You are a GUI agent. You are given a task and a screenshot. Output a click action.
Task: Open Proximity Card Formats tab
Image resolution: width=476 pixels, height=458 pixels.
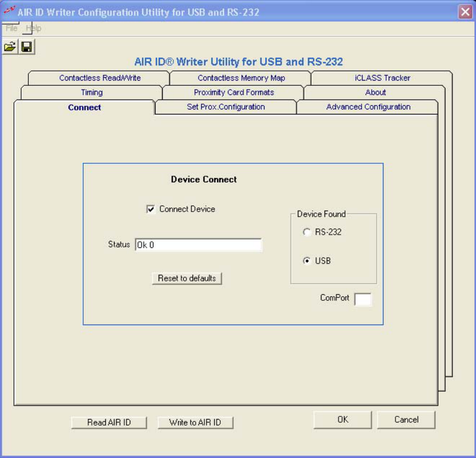[234, 92]
